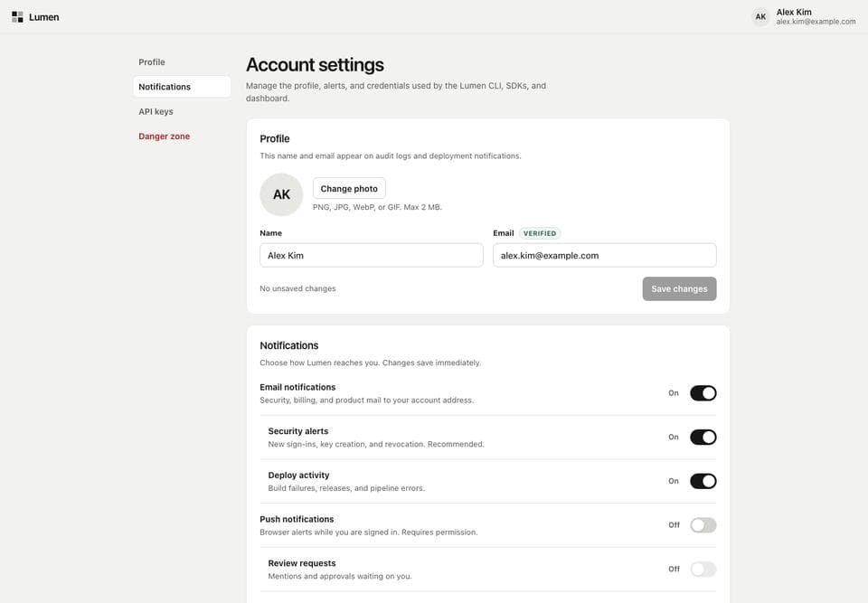This screenshot has width=868, height=603.
Task: Enable the Push notifications toggle
Action: 703,525
